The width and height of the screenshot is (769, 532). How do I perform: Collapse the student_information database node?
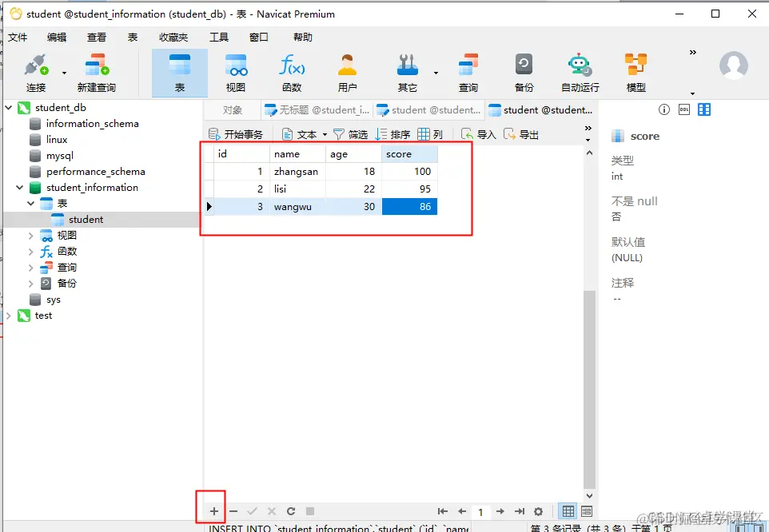click(x=20, y=187)
